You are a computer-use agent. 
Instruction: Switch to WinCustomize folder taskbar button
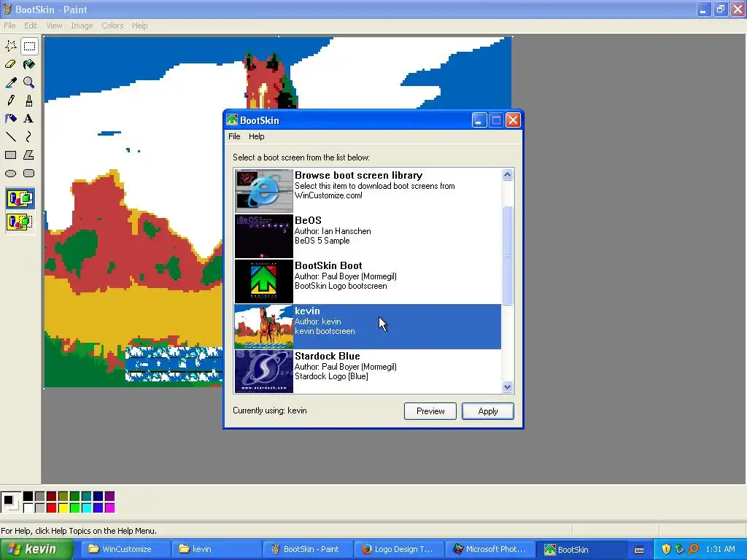click(127, 549)
